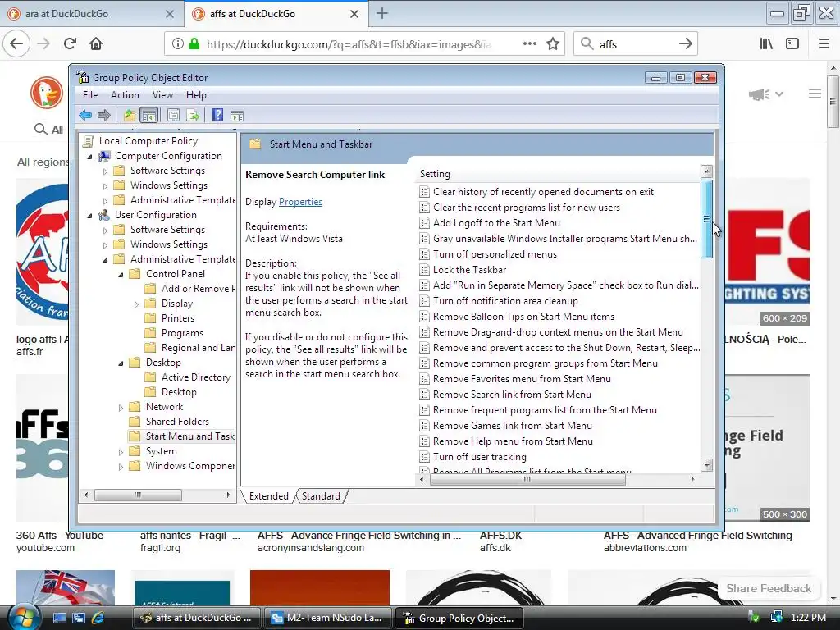Click Windows Start orb
This screenshot has width=840, height=630.
click(x=24, y=618)
